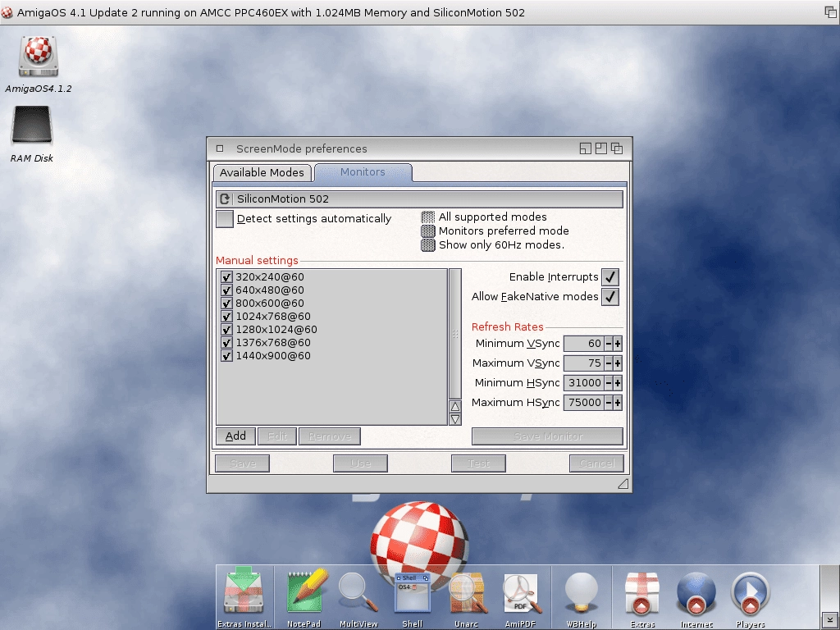Open the Players dock category
840x630 pixels.
click(750, 594)
